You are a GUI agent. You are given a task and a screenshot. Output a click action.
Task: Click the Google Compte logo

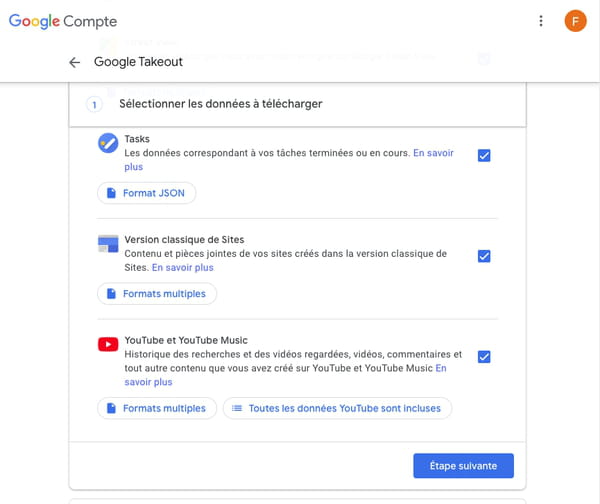click(x=63, y=21)
